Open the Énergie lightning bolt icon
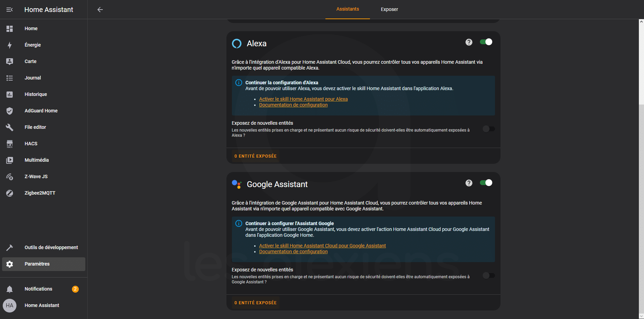The height and width of the screenshot is (319, 644). pyautogui.click(x=10, y=45)
